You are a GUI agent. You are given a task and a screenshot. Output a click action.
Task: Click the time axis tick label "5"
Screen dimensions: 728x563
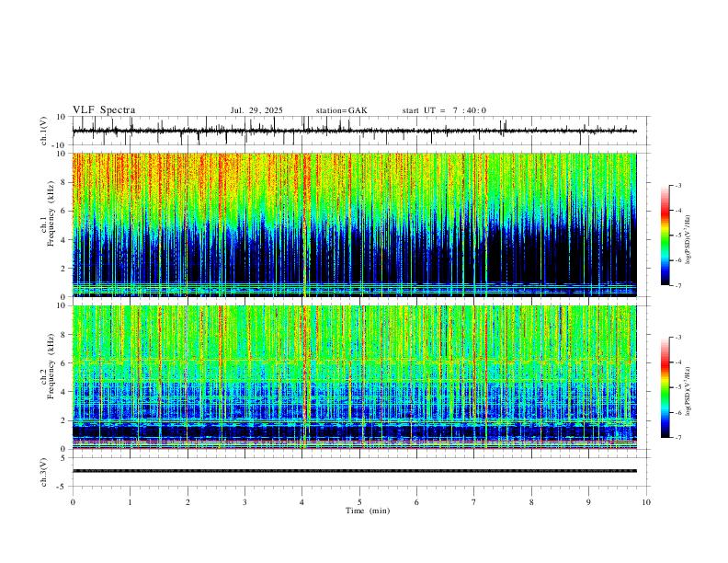point(359,502)
